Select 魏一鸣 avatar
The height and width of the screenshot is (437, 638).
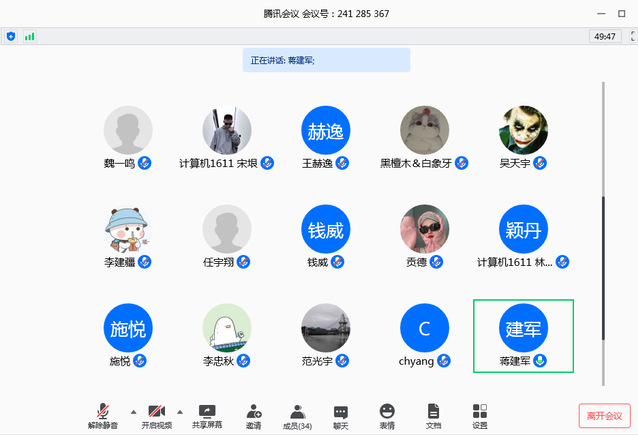(x=128, y=130)
